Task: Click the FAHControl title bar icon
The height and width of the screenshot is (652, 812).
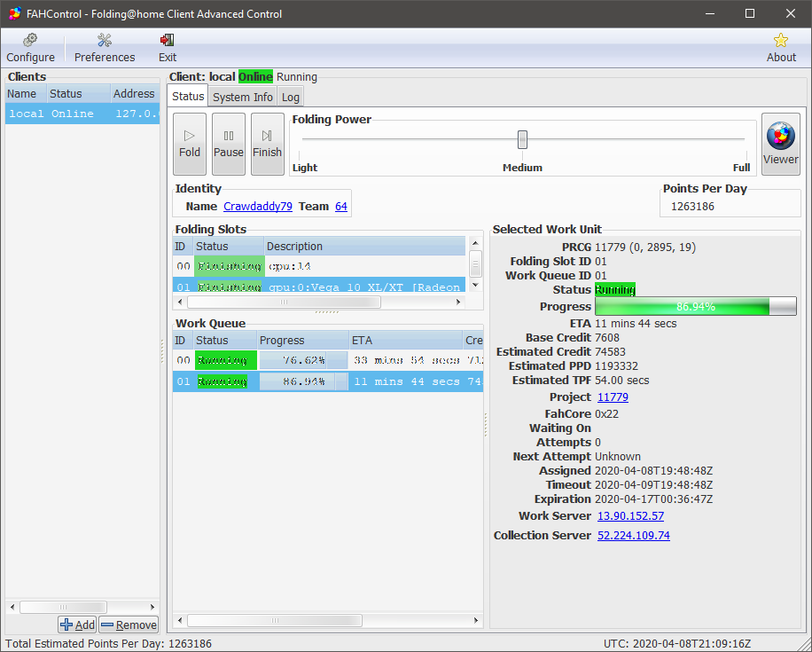Action: tap(15, 13)
